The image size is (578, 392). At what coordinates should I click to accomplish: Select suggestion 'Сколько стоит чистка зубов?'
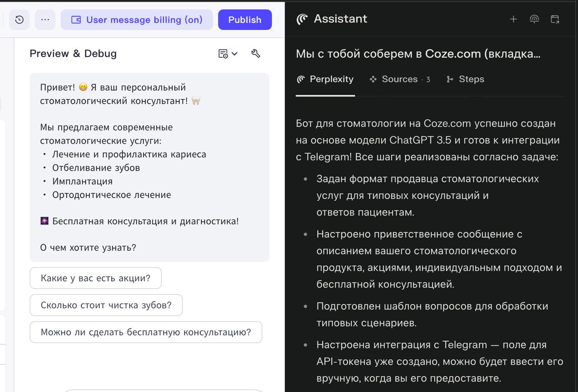pos(106,305)
